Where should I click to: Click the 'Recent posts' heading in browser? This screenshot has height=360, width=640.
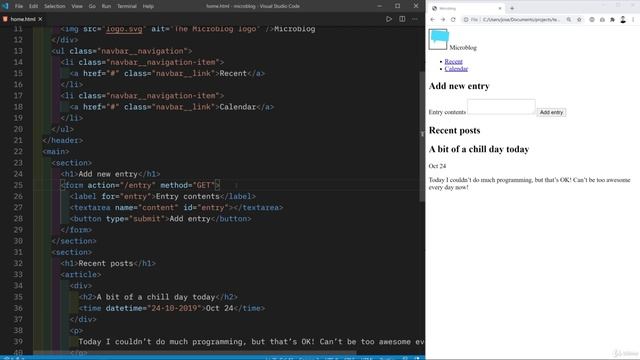pos(454,130)
